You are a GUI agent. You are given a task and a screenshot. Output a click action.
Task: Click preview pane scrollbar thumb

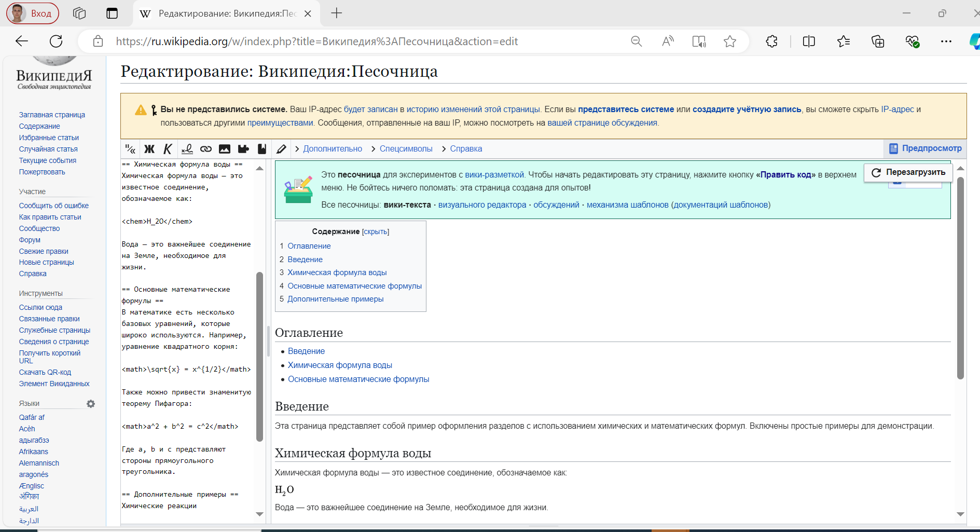point(960,278)
